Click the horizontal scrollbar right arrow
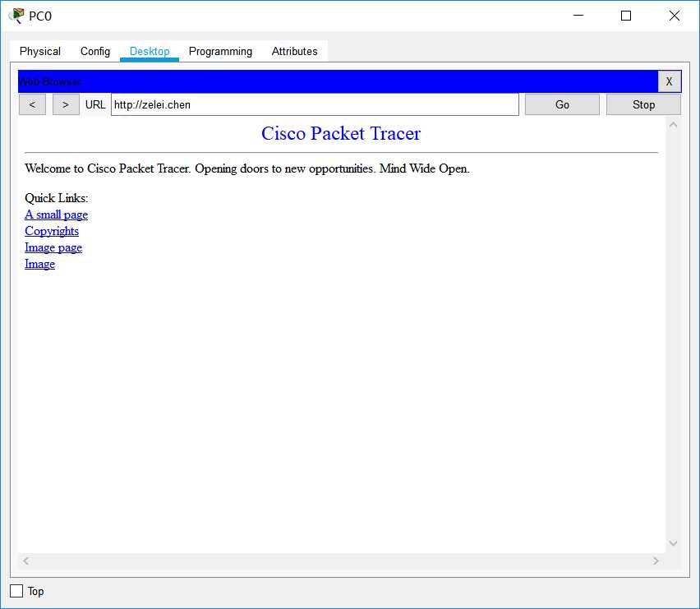 pos(656,561)
